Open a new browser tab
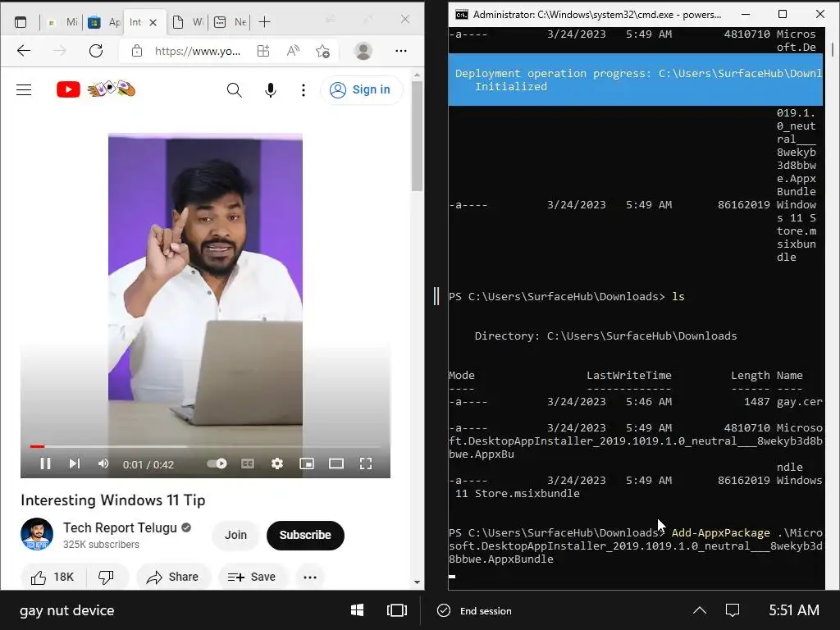Viewport: 840px width, 630px height. pyautogui.click(x=265, y=22)
